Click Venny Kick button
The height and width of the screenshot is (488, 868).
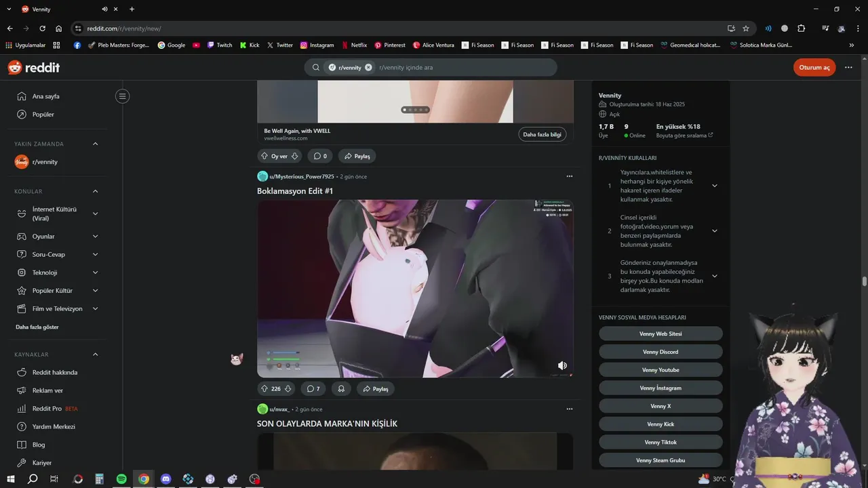point(660,424)
